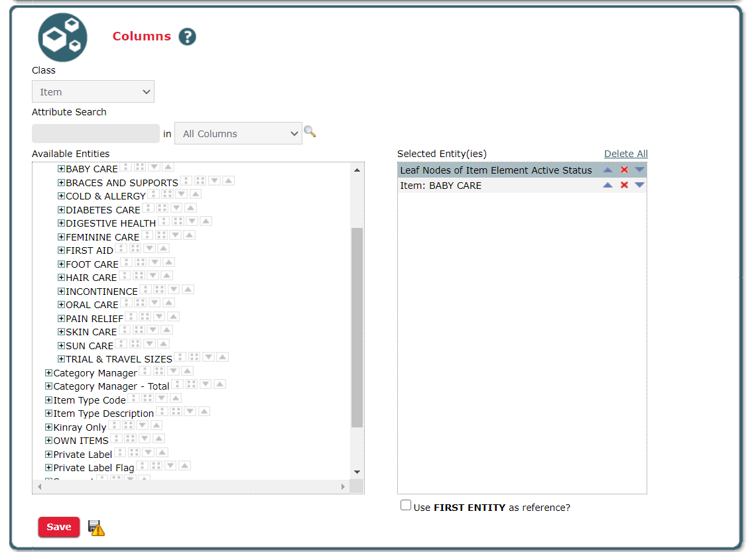
Task: Move Item: BABY CARE entity up
Action: (x=607, y=186)
